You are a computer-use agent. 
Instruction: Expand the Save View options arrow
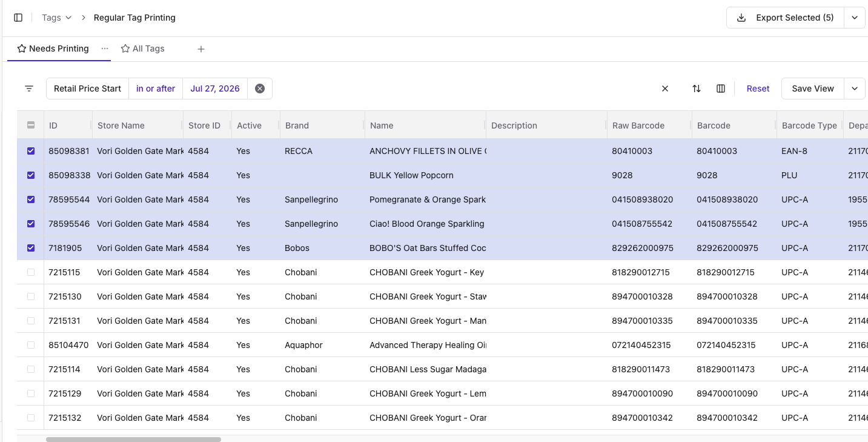point(855,89)
